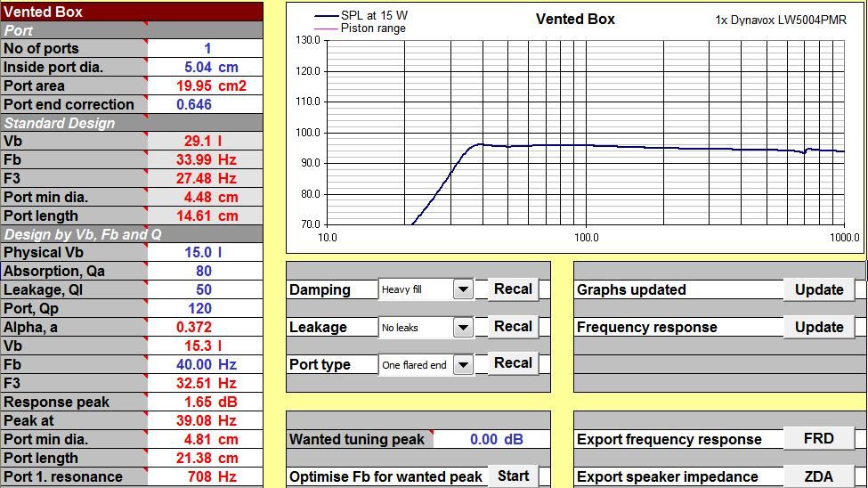Hit Recal button for Port type

513,363
